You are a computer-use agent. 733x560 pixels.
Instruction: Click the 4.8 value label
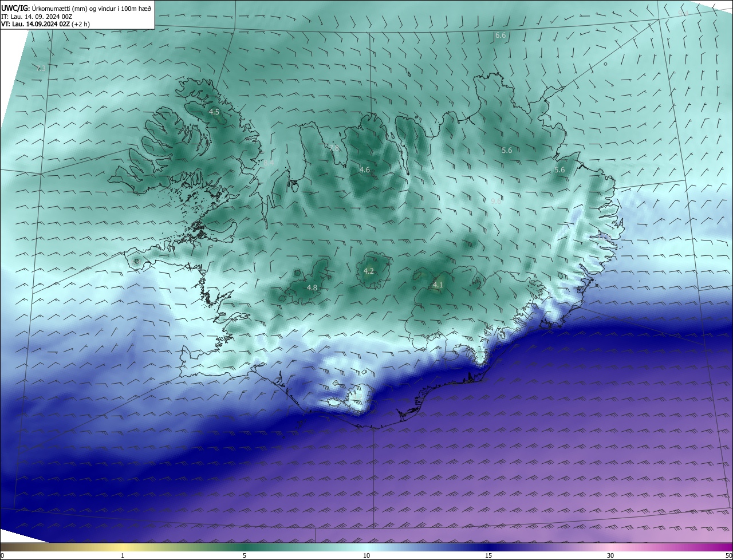click(312, 288)
